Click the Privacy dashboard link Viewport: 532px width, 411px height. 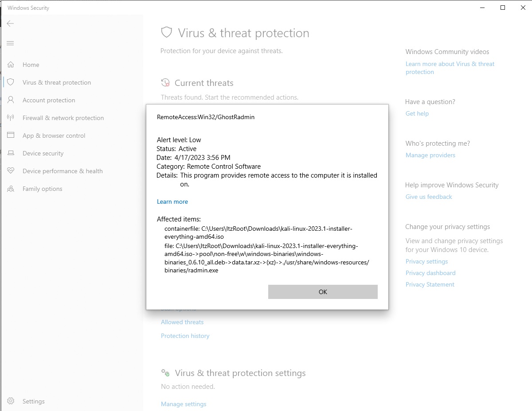tap(430, 273)
